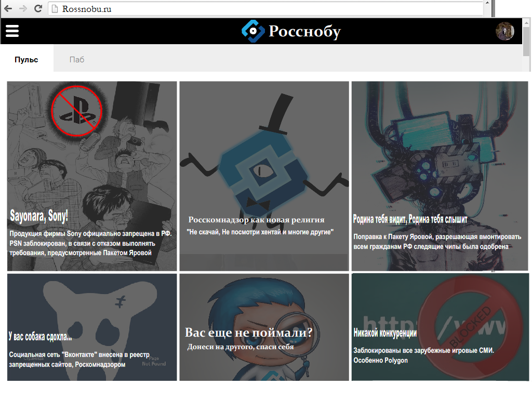Click the scrollbar up arrow
The image size is (532, 399).
[x=526, y=22]
